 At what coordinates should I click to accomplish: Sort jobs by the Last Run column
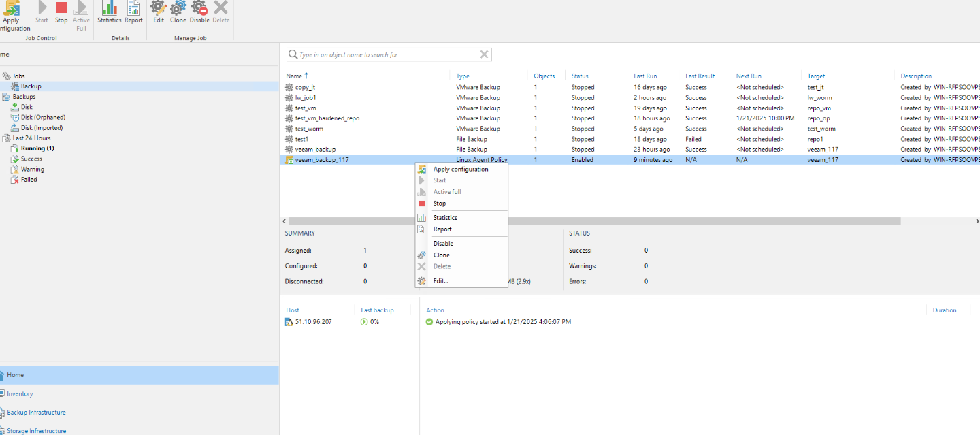[644, 76]
